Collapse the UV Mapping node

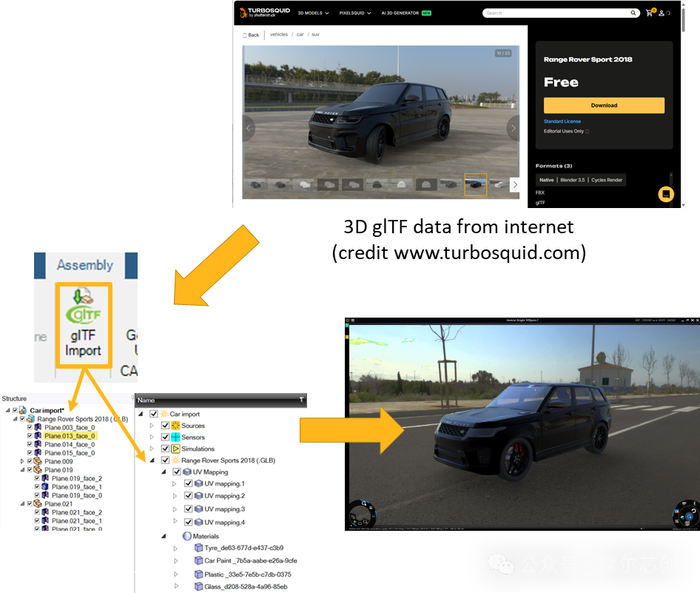164,472
